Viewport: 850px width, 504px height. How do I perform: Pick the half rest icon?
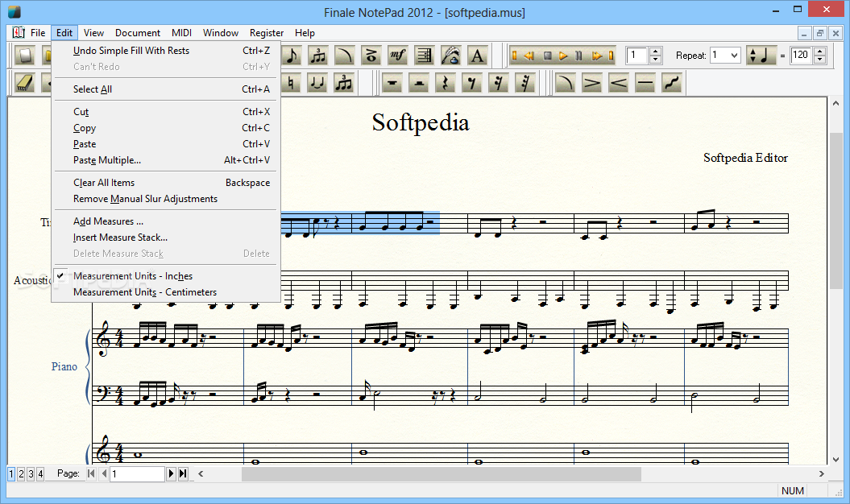pyautogui.click(x=418, y=83)
